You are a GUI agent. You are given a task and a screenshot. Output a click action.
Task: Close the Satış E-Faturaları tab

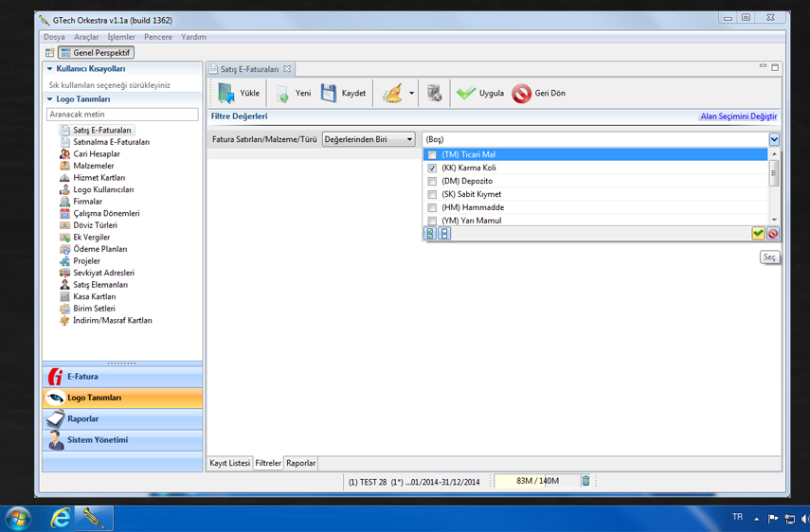pyautogui.click(x=287, y=68)
